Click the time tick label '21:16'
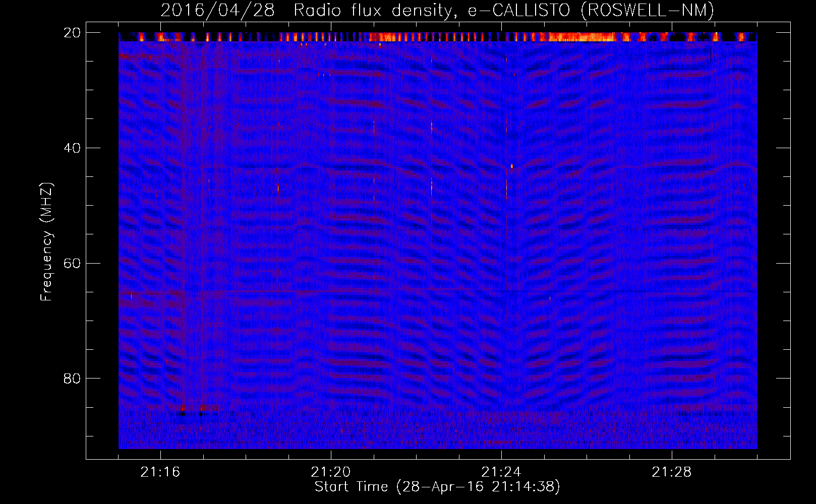This screenshot has width=816, height=504. [160, 472]
